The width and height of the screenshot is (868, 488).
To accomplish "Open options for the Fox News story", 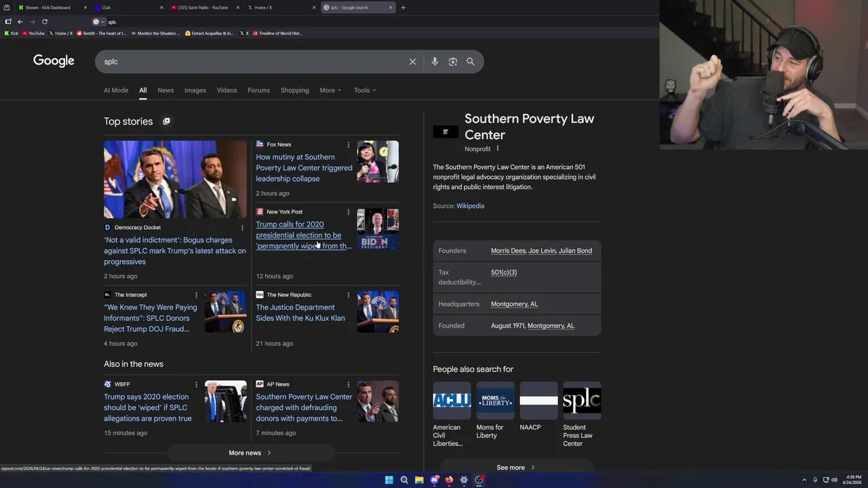I will 349,144.
